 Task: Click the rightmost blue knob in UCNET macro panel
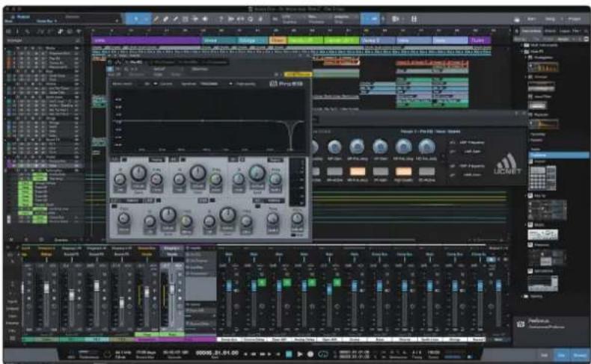[x=426, y=146]
